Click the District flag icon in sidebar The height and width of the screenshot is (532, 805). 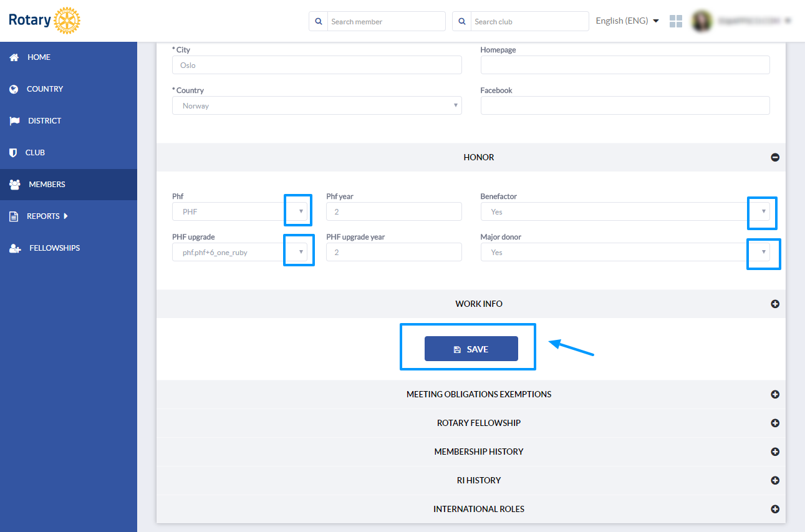[x=14, y=121]
